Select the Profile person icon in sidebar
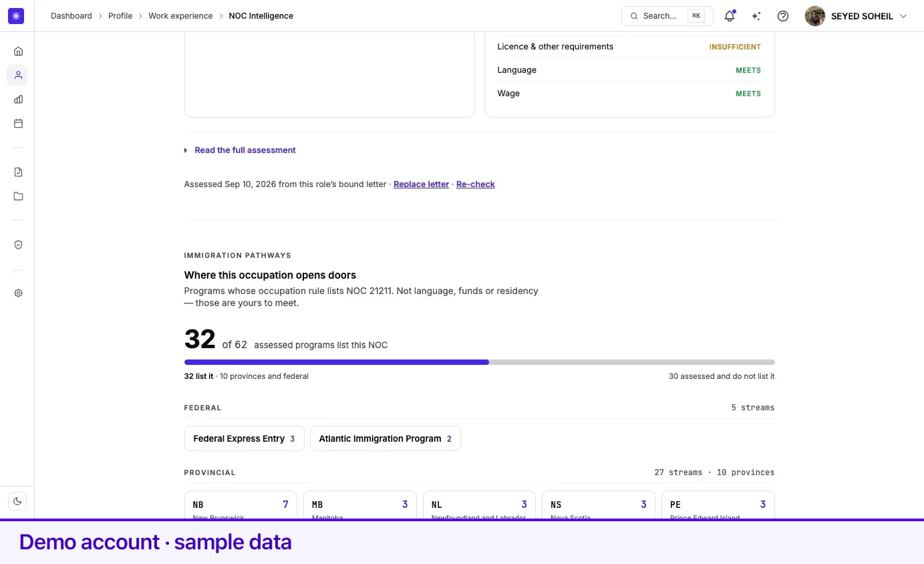 point(18,75)
